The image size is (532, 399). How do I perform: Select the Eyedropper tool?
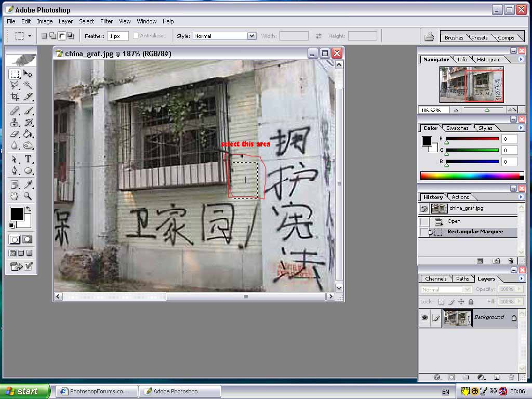click(28, 185)
